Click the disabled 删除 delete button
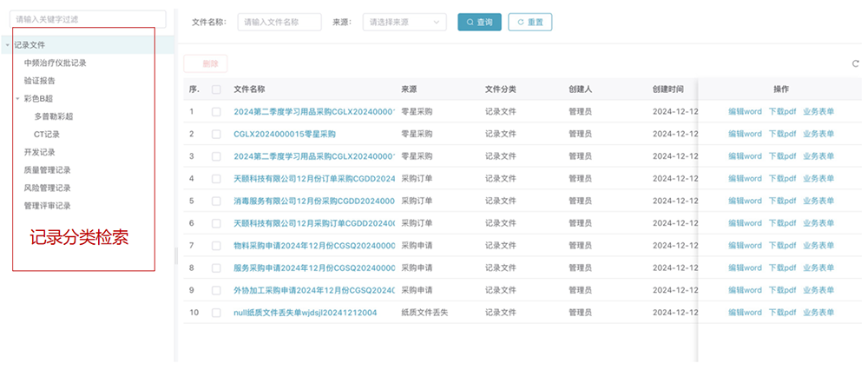The width and height of the screenshot is (868, 370). coord(206,63)
